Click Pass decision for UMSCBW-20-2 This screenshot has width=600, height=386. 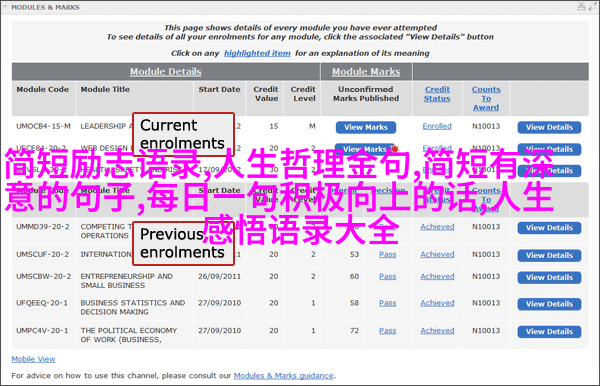pyautogui.click(x=388, y=276)
